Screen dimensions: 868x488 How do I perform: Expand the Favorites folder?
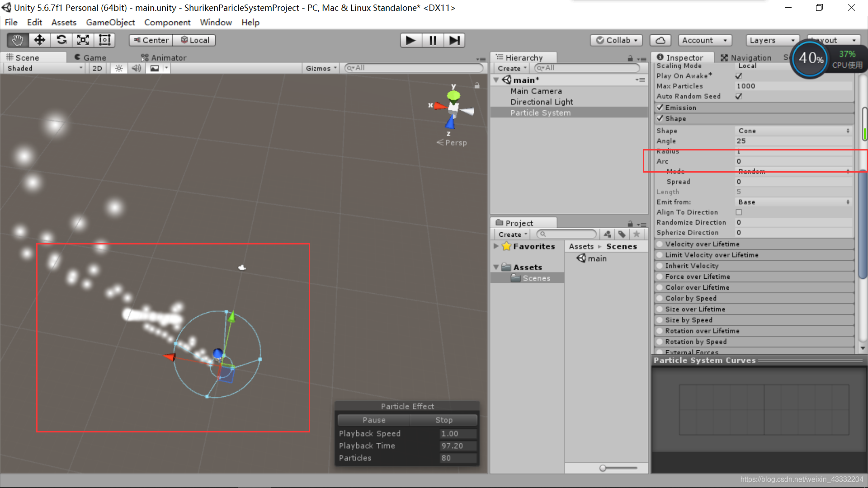click(x=496, y=246)
